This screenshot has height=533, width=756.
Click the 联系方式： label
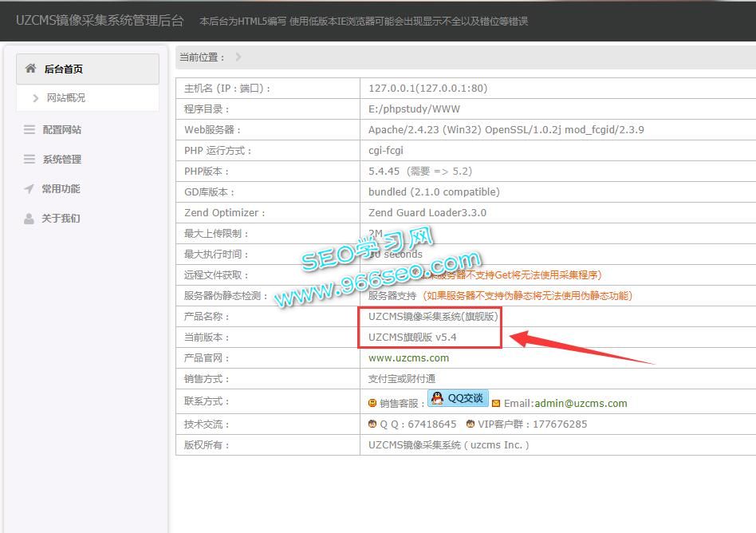tap(207, 401)
